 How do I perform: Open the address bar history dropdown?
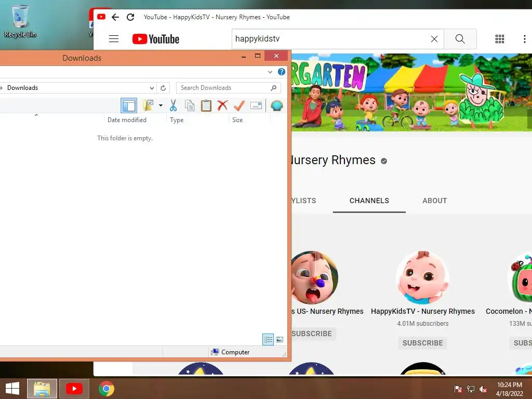coord(152,88)
